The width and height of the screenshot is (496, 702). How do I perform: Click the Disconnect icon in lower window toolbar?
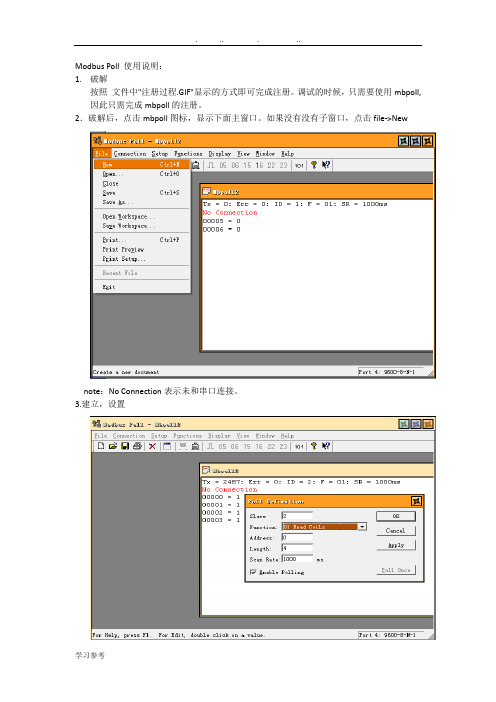(x=195, y=446)
